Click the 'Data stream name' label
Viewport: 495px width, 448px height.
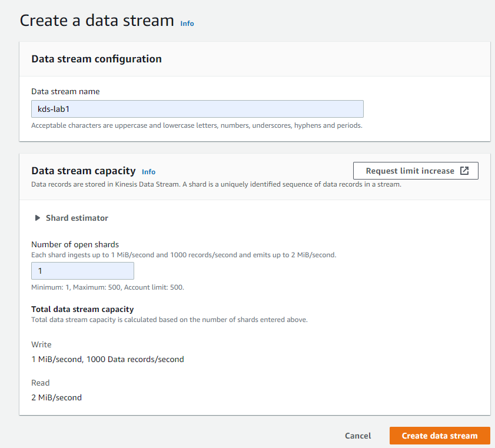point(65,92)
